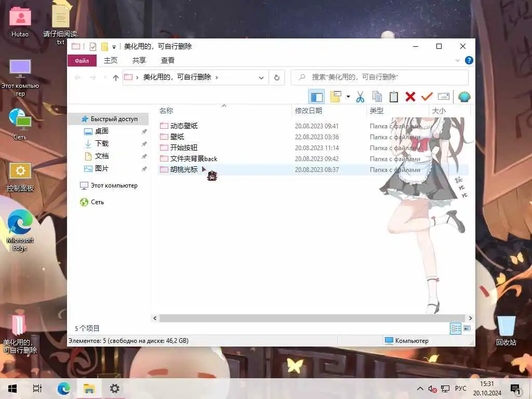Select the 开始按钮 folder
The image size is (532, 399).
[x=183, y=148]
